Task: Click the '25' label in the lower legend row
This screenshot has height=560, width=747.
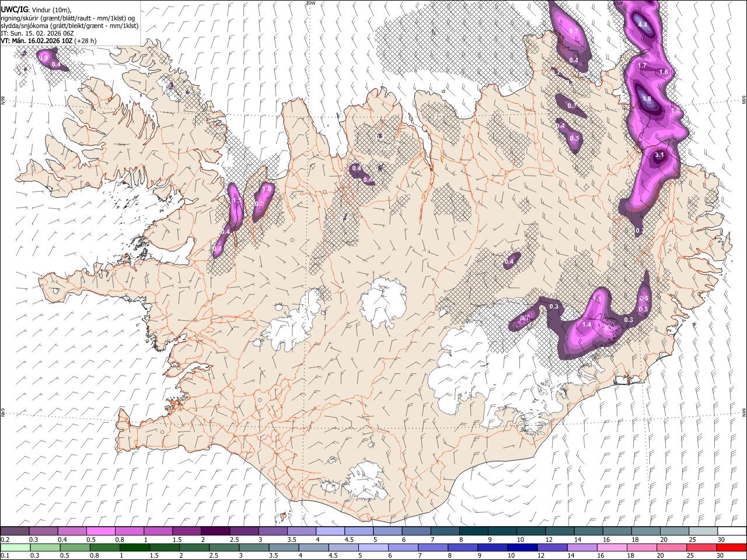Action: pos(690,556)
